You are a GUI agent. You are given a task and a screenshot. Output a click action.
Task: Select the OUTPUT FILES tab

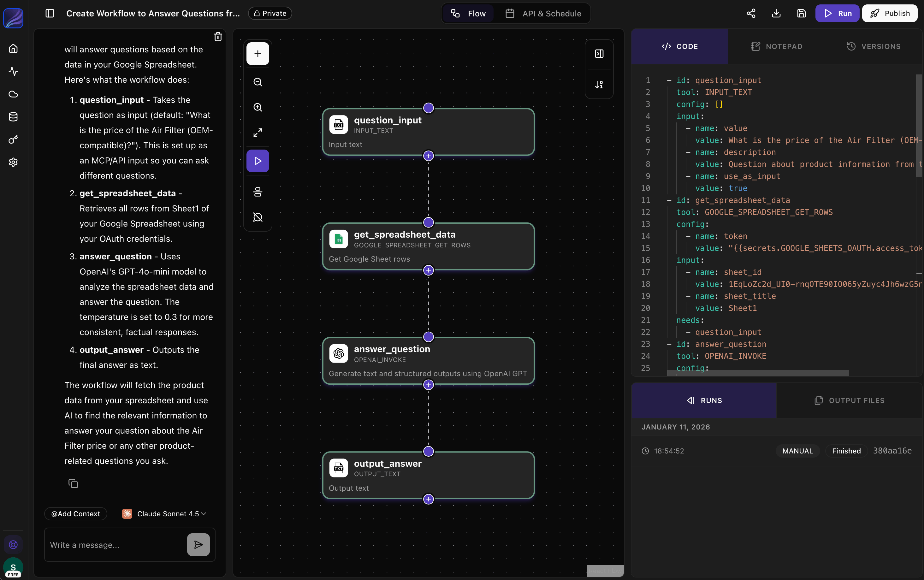point(849,400)
